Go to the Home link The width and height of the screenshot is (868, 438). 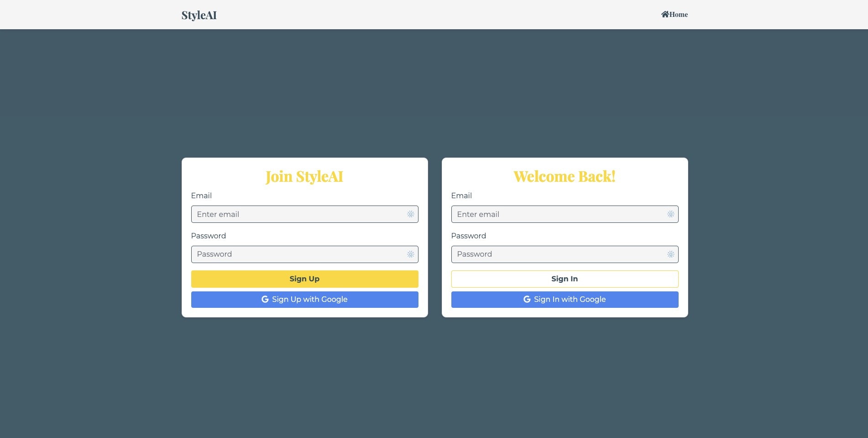675,14
